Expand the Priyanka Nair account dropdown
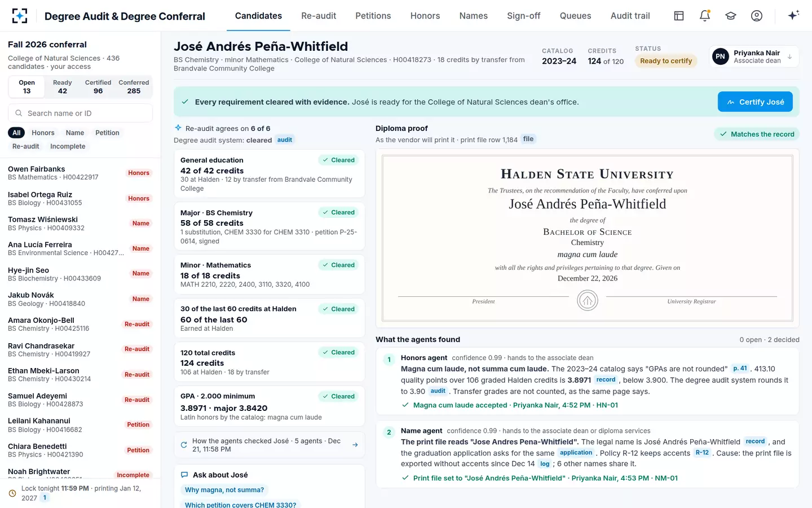The width and height of the screenshot is (812, 508). tap(754, 56)
